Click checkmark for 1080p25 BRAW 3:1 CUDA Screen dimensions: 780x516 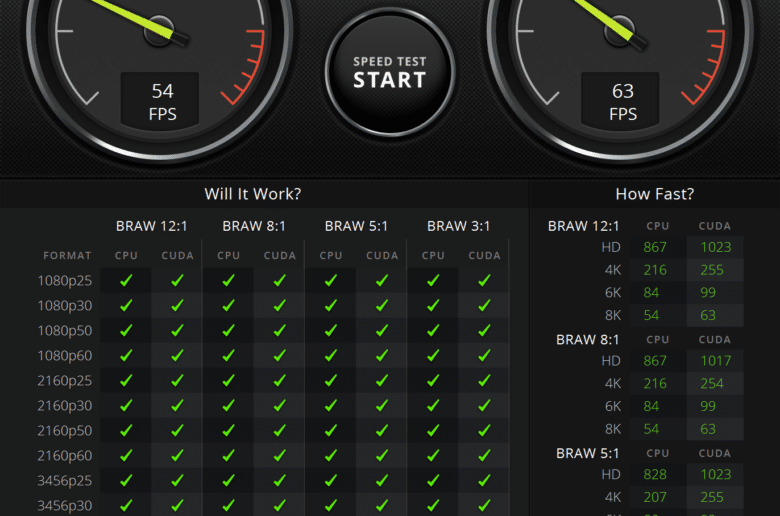[x=485, y=281]
